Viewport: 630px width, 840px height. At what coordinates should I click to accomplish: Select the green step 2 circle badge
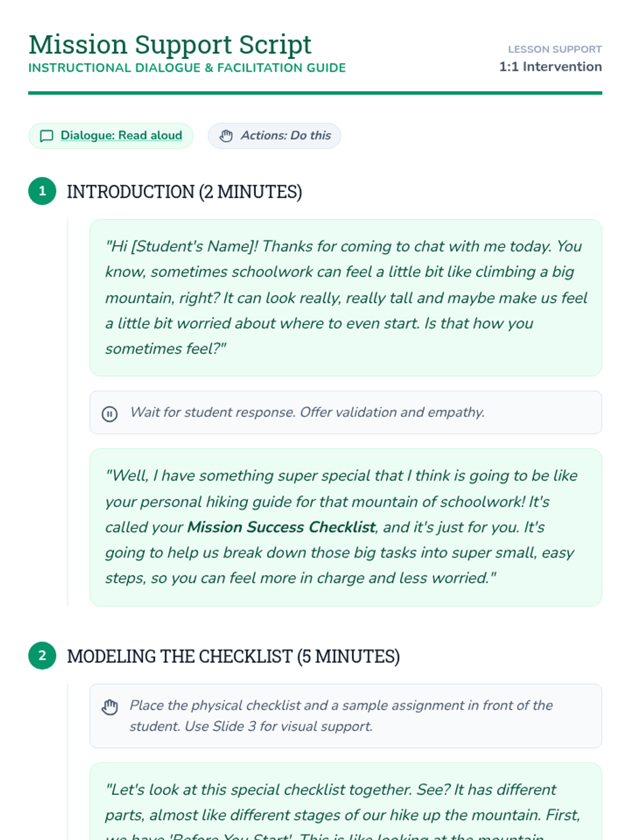coord(42,656)
